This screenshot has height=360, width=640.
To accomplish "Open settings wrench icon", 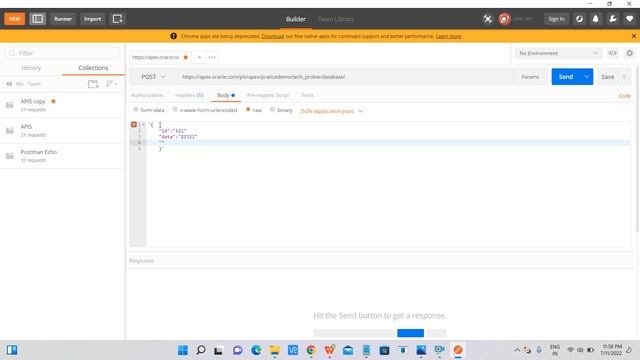I will [x=613, y=19].
